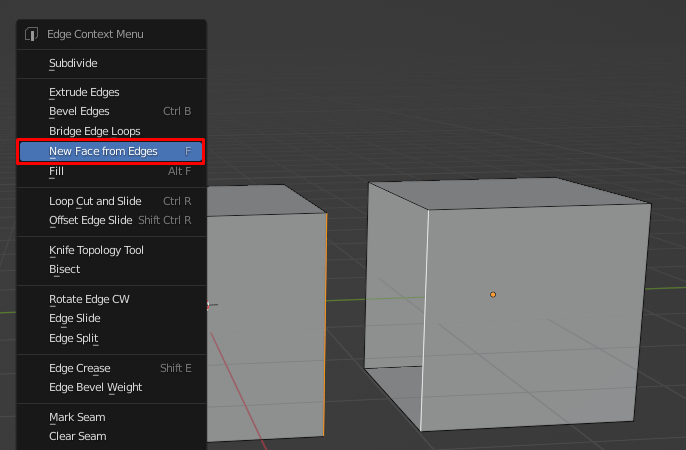This screenshot has height=450, width=686.
Task: Select Extrude Edges menu entry
Action: (84, 92)
